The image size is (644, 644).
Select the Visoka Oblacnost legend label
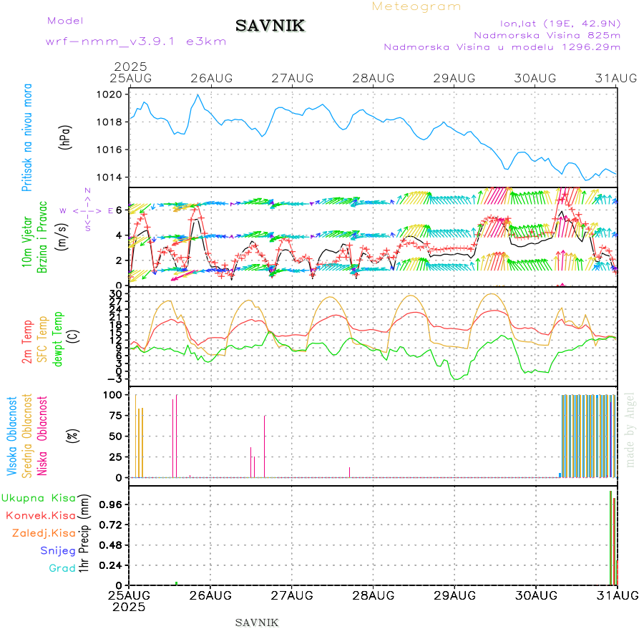click(x=12, y=436)
